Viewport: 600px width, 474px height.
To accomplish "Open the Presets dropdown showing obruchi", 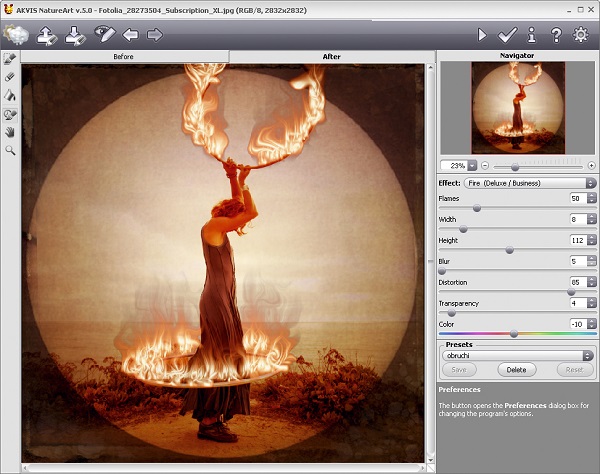I will coord(518,356).
